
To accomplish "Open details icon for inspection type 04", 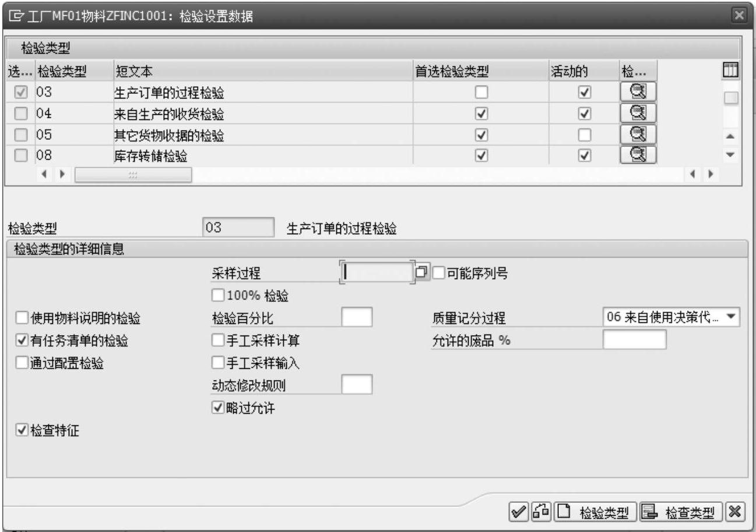I will [x=638, y=112].
